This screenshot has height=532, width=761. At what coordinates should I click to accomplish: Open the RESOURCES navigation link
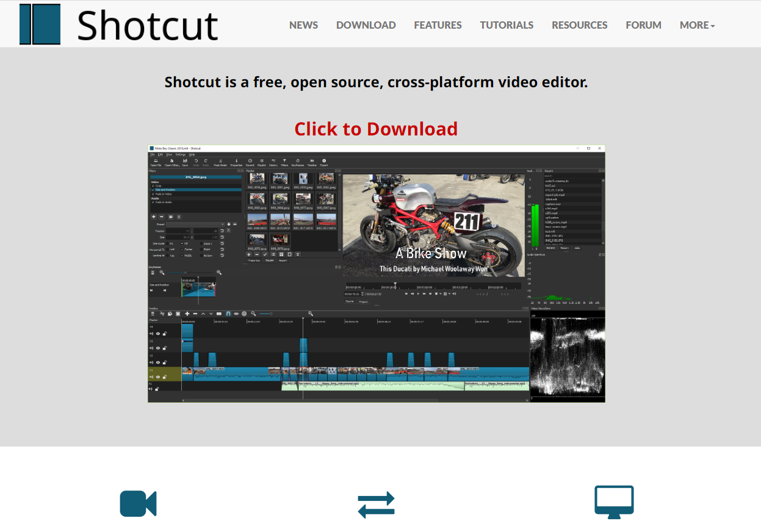(x=579, y=25)
